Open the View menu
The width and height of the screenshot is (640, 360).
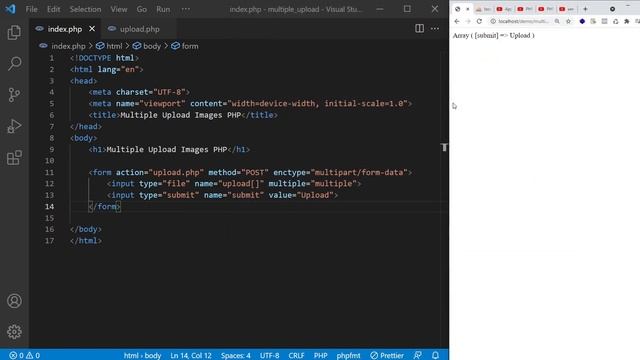point(119,9)
